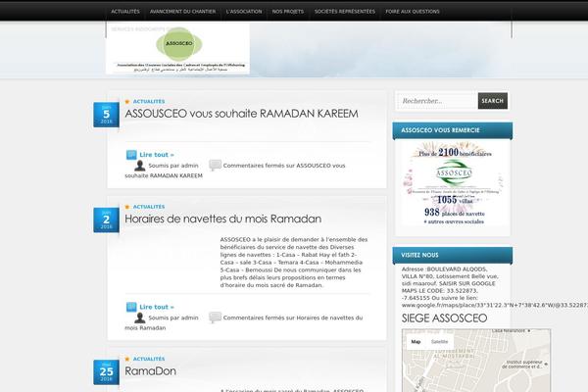The width and height of the screenshot is (588, 392).
Task: Open Foire aux Questions menu
Action: [413, 12]
